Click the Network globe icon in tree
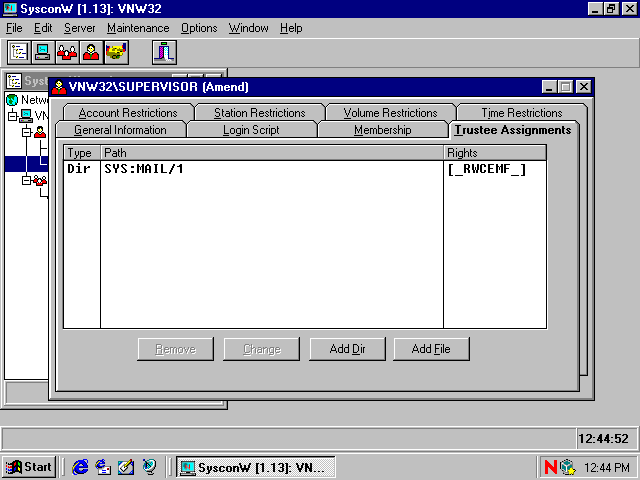 point(12,100)
